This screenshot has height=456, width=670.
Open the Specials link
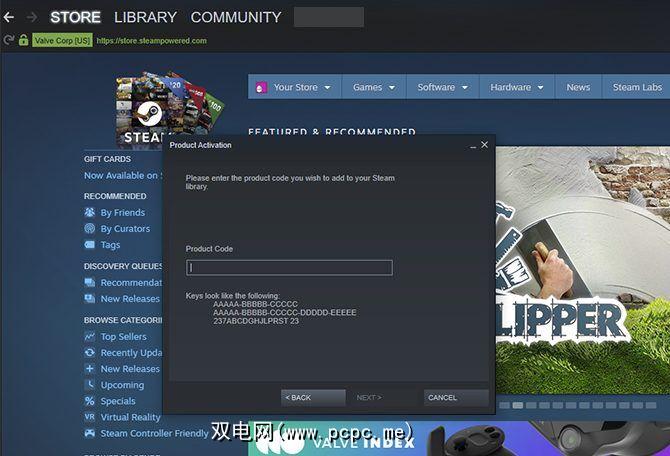(x=118, y=401)
